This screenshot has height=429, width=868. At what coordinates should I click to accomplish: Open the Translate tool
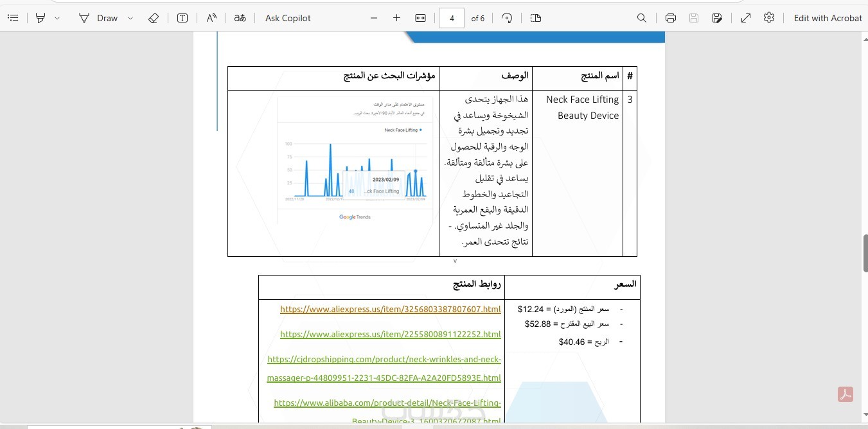coord(240,18)
